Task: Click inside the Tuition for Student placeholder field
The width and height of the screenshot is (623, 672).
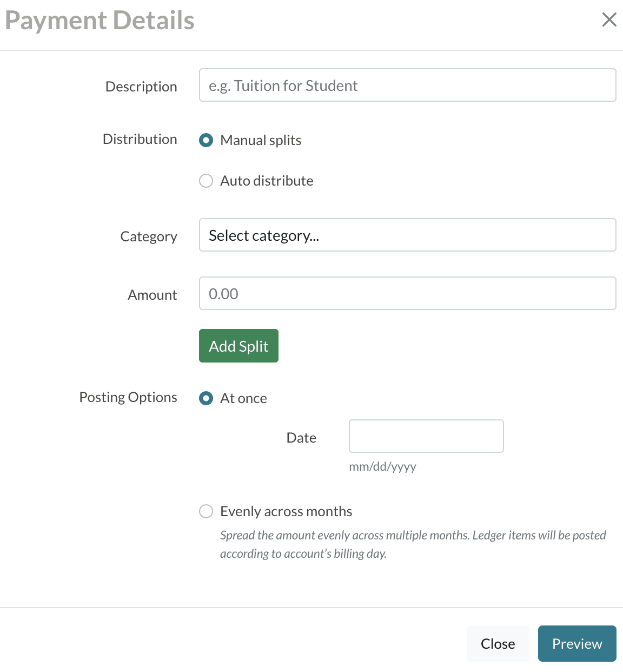Action: click(407, 85)
